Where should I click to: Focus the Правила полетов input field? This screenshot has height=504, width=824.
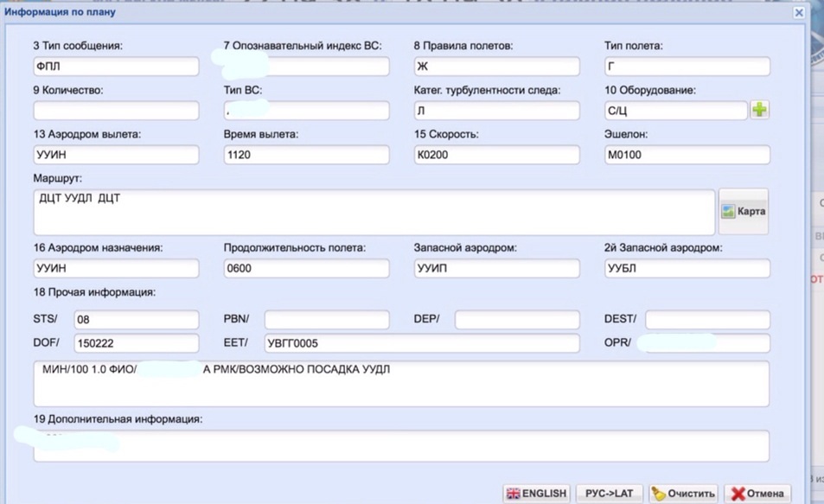[496, 67]
